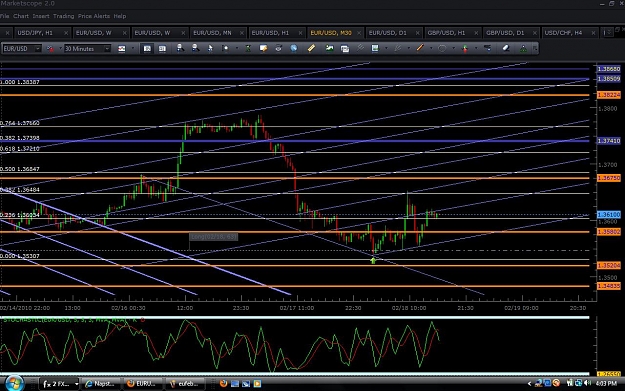Select the eraser tool
This screenshot has height=391, width=625.
506,48
